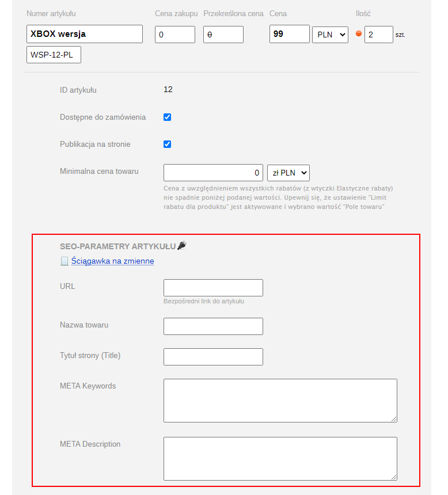Focus the SKU field with WSP-12-PL
Screen dimensions: 448x495
pyautogui.click(x=54, y=55)
